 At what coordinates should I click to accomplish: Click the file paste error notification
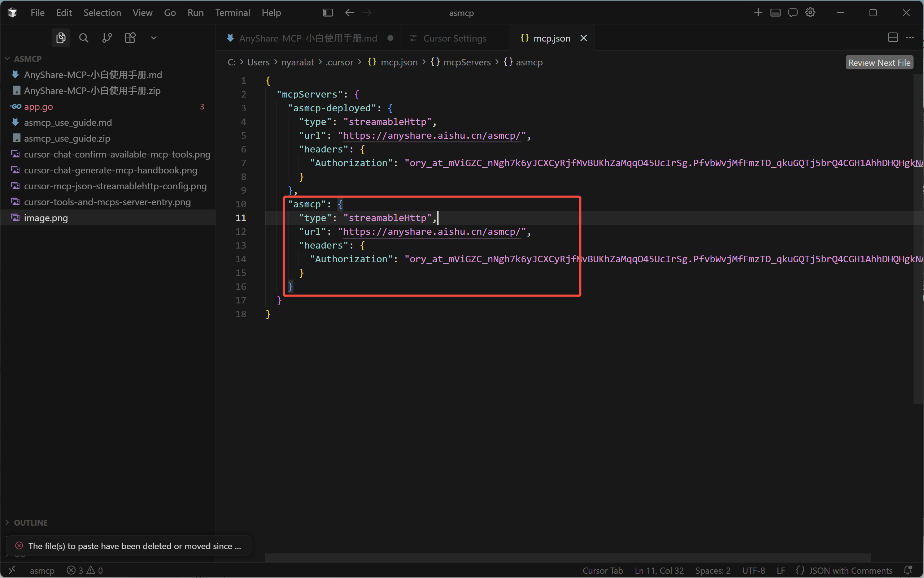click(129, 546)
